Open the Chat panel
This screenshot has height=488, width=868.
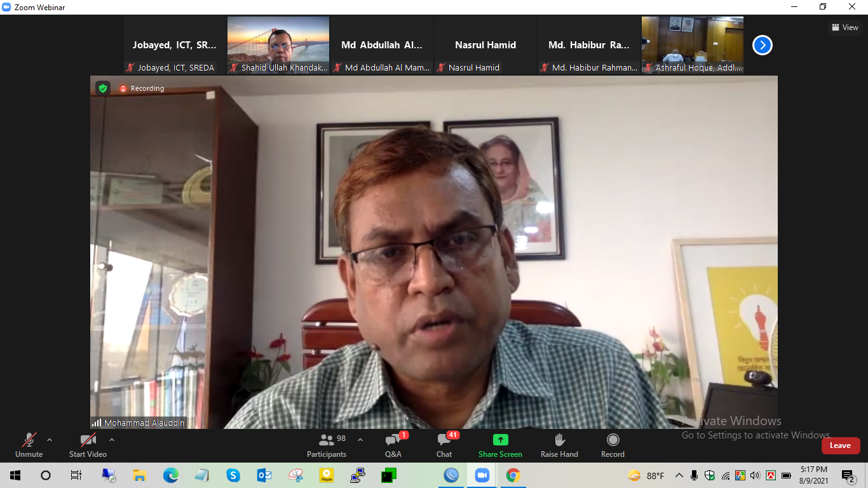[444, 445]
